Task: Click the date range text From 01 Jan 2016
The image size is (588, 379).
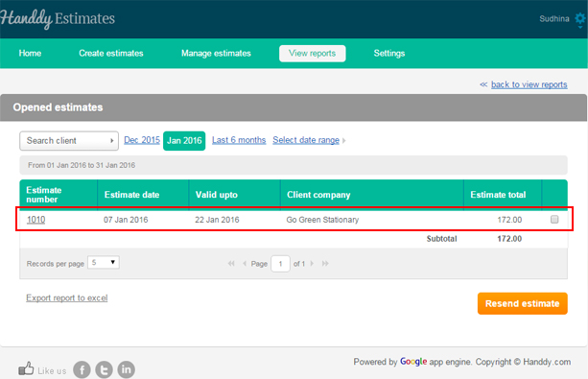Action: [x=82, y=165]
